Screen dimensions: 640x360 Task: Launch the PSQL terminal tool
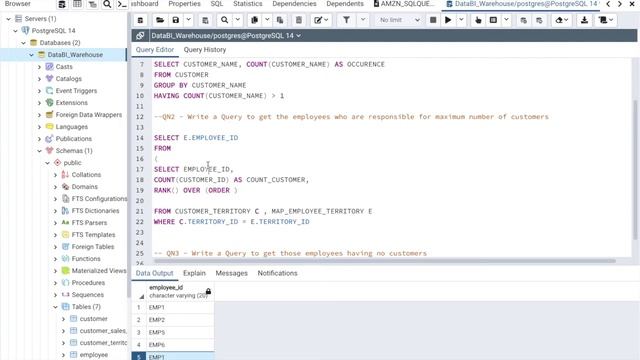(x=122, y=4)
